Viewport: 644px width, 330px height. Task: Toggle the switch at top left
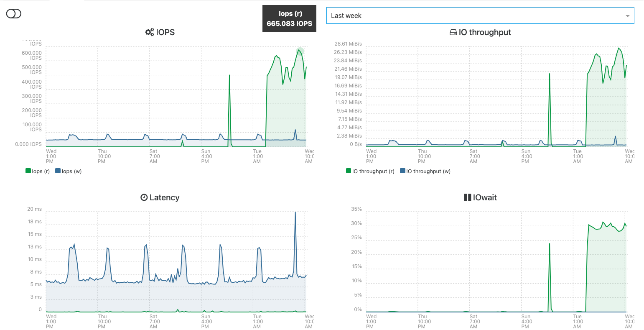pos(13,14)
